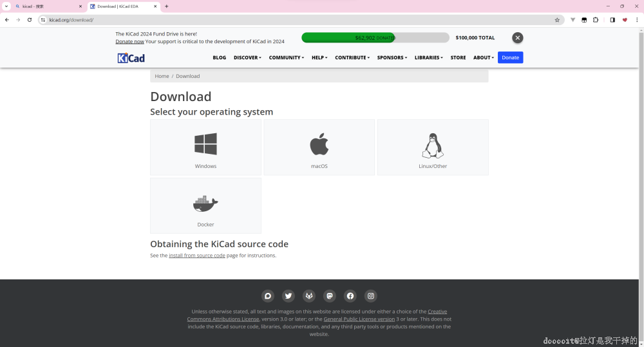The image size is (644, 347).
Task: Pick the Linux/Other penguin card
Action: click(433, 147)
